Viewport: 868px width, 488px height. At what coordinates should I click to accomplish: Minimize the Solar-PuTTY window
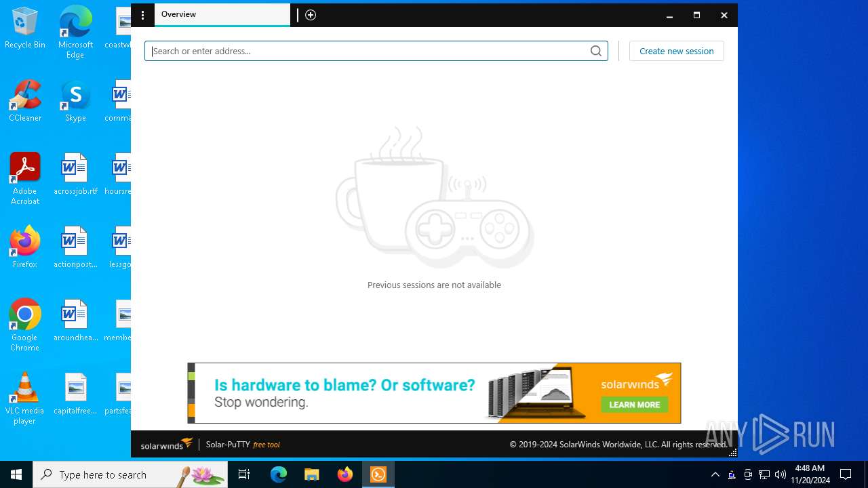(669, 15)
